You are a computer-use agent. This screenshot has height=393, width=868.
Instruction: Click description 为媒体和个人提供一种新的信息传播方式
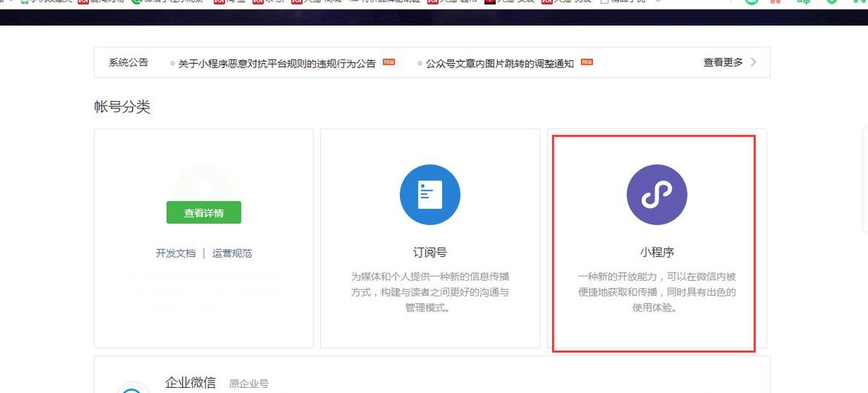pos(430,292)
